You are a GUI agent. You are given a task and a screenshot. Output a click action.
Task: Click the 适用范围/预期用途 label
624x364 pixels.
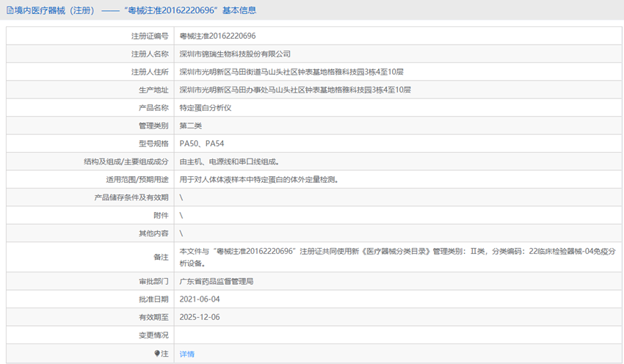pyautogui.click(x=137, y=179)
